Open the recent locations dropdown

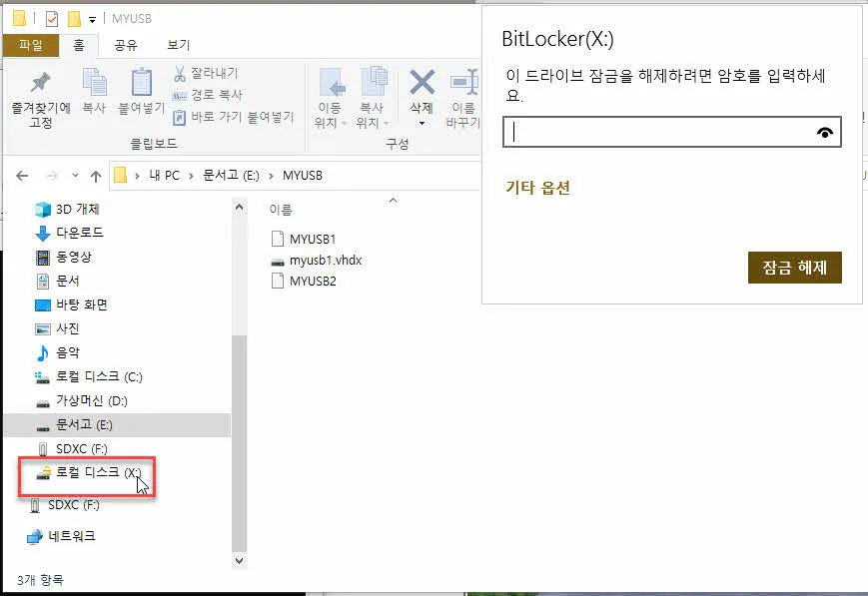75,176
